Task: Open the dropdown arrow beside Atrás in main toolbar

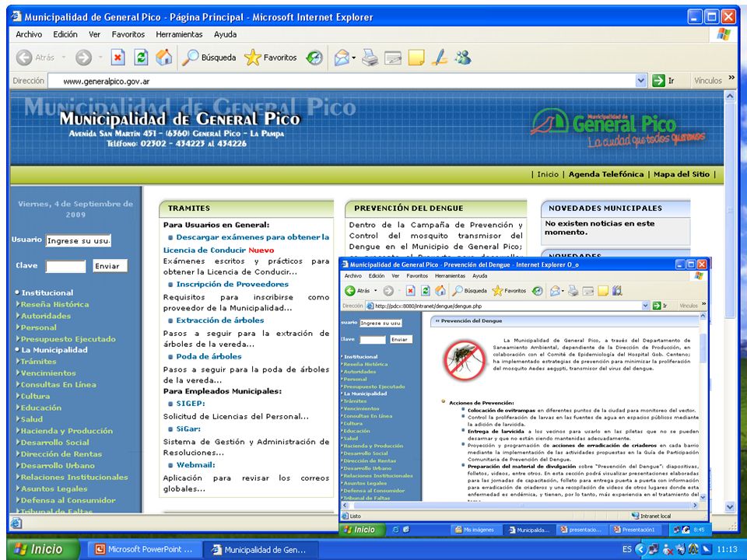Action: click(63, 58)
